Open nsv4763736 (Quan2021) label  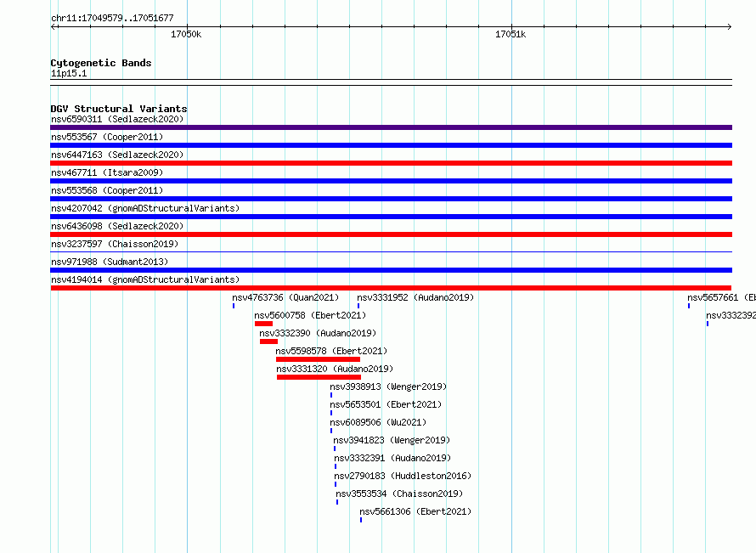[x=285, y=297]
